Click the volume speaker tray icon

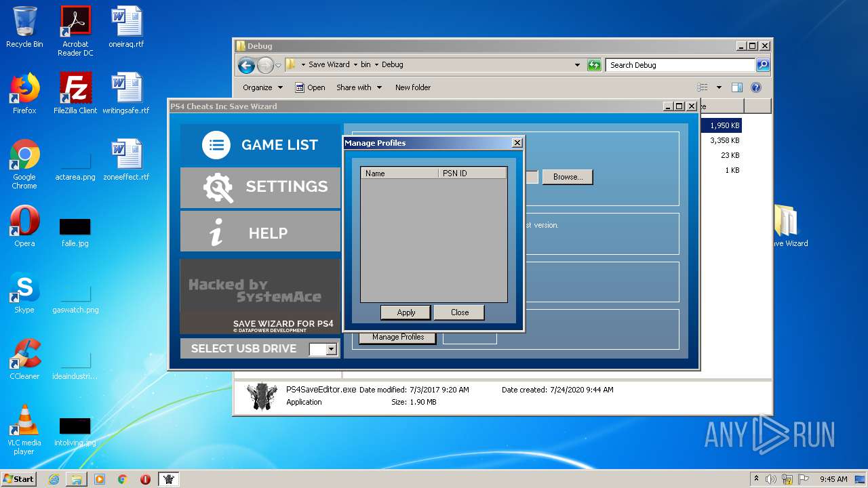point(771,479)
